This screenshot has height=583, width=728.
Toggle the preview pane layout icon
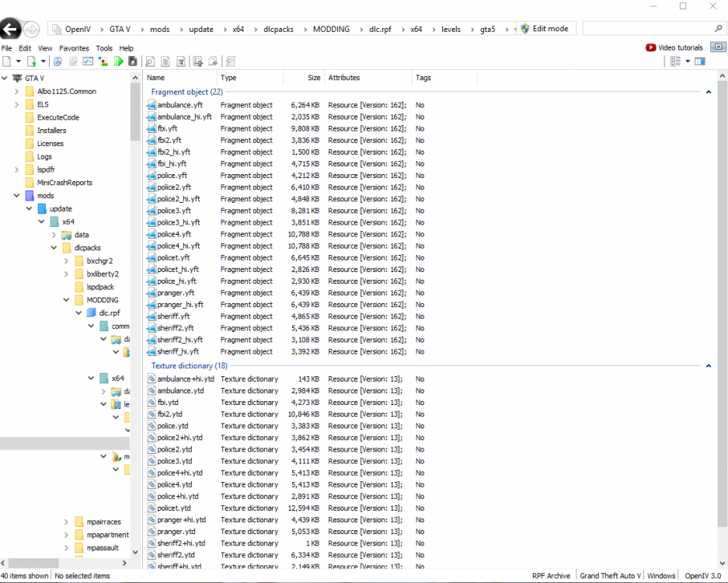click(700, 61)
